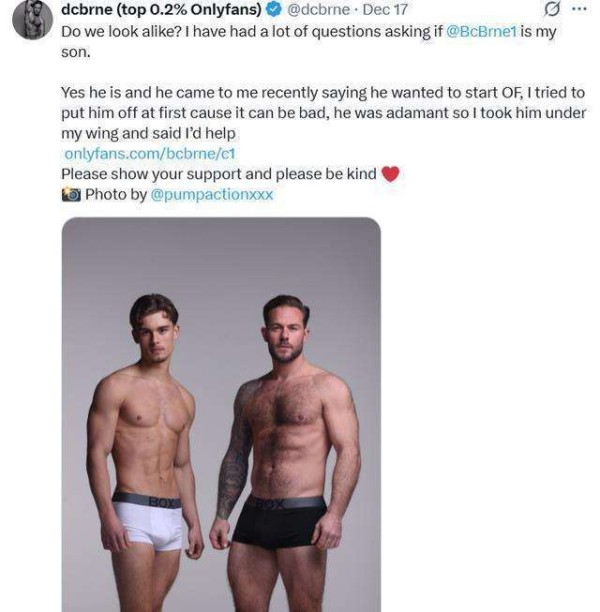The width and height of the screenshot is (600, 612).
Task: Click the display name dcbrne (top 0.2% Onlyfans)
Action: click(x=161, y=10)
